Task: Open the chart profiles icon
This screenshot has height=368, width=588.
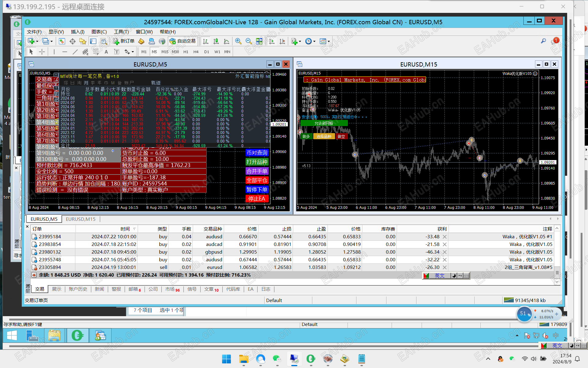Action: [x=46, y=41]
